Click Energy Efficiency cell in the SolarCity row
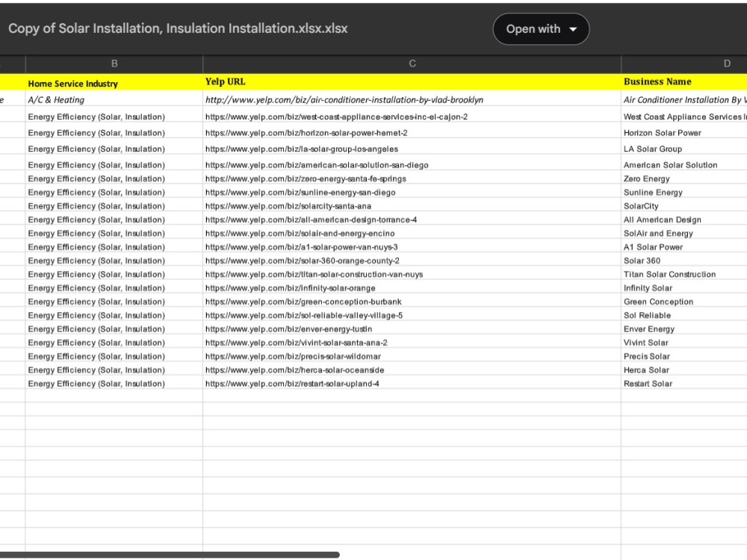747x560 pixels. point(114,206)
